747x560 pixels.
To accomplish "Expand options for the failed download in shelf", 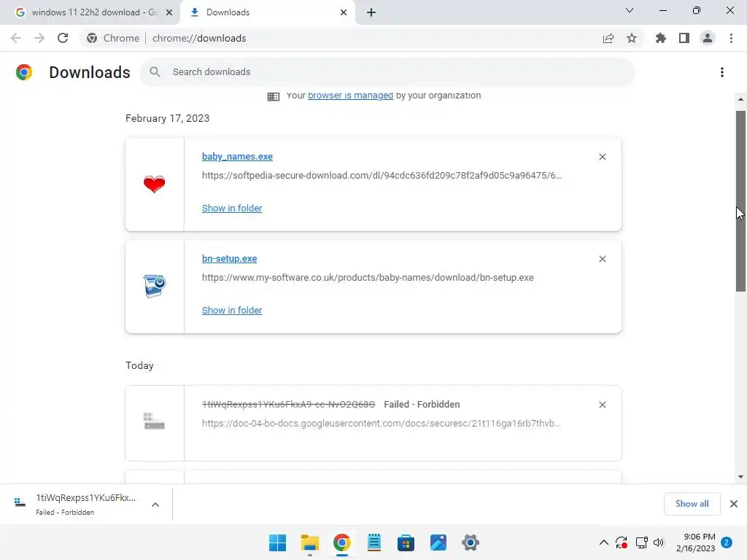I will click(155, 505).
